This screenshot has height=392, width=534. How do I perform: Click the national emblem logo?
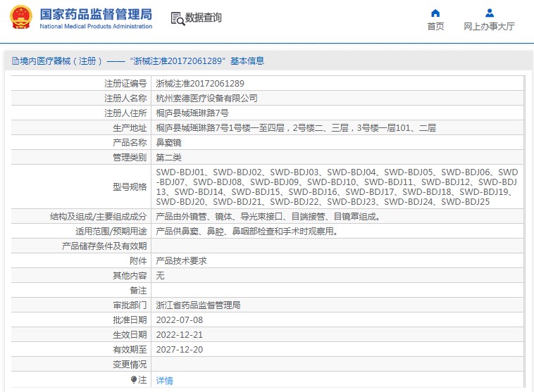coord(21,17)
